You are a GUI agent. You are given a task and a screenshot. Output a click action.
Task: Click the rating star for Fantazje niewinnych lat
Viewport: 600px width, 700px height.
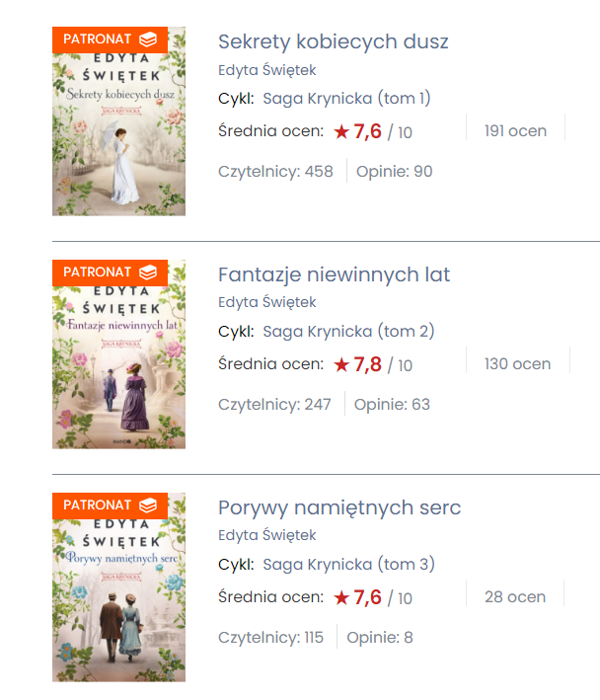pyautogui.click(x=341, y=364)
